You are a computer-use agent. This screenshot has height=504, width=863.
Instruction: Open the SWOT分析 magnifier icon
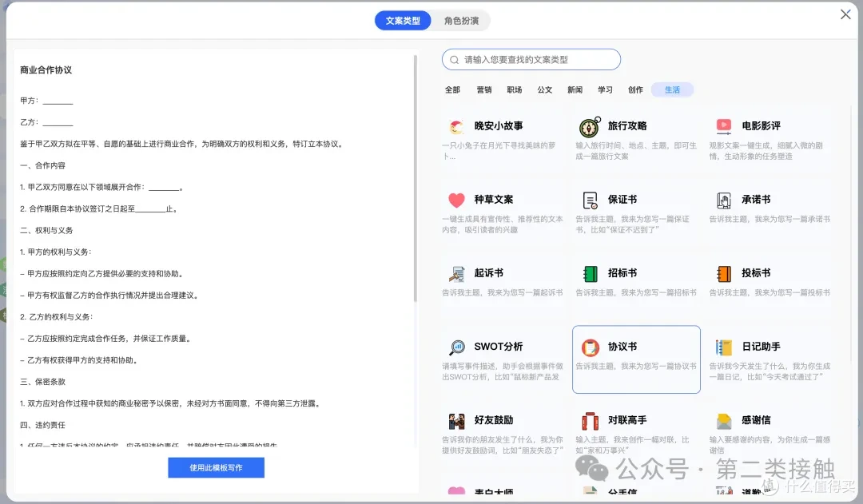(457, 347)
